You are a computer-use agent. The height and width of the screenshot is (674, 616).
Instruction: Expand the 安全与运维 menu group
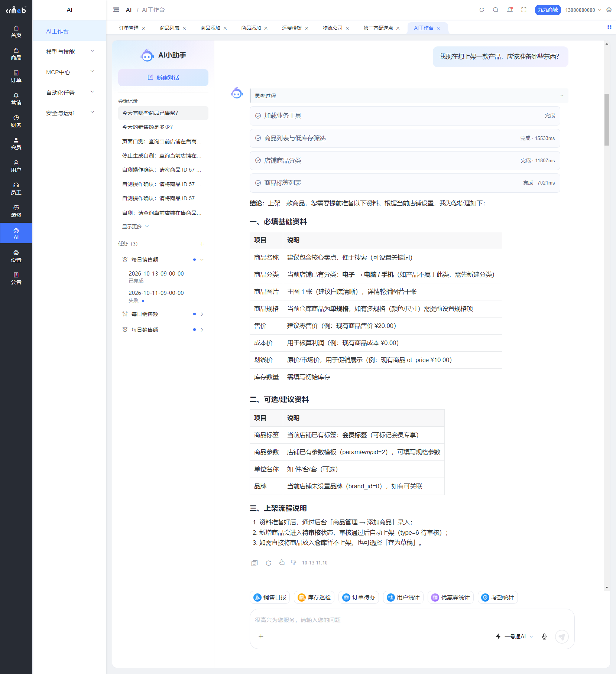pos(69,113)
